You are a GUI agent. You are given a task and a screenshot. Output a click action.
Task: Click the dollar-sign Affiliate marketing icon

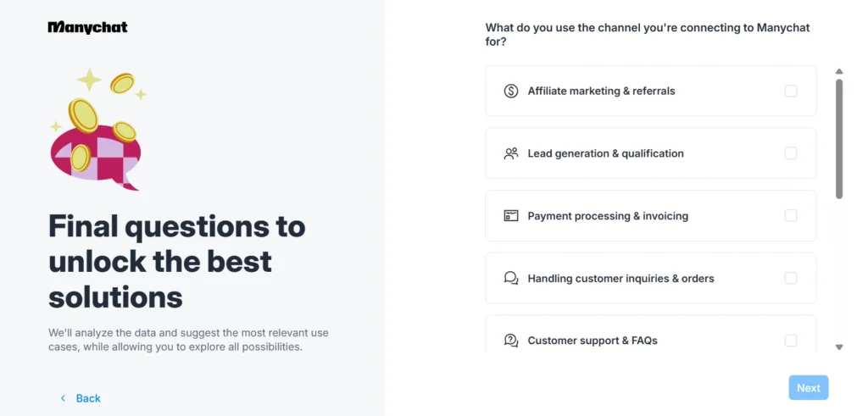click(x=510, y=91)
